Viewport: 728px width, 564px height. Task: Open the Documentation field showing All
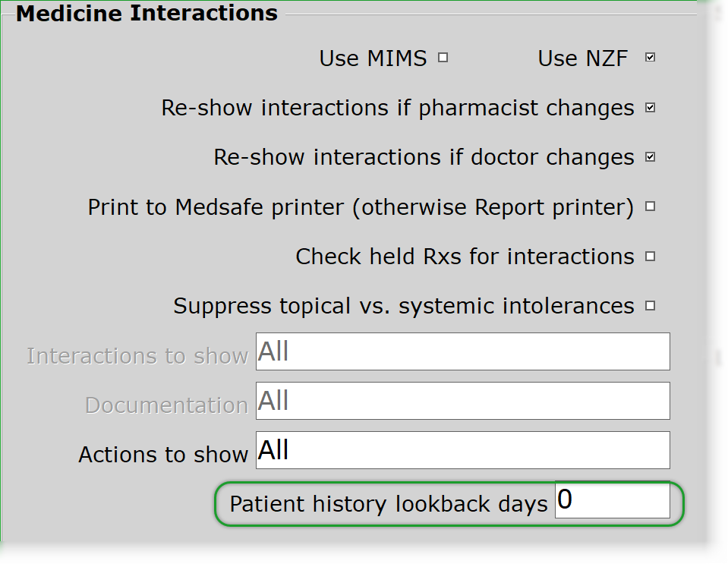(x=462, y=401)
